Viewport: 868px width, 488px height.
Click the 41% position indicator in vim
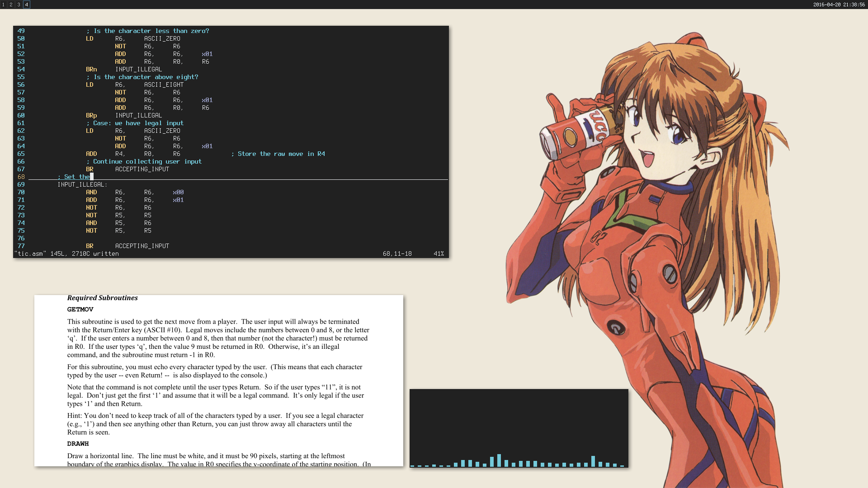439,253
